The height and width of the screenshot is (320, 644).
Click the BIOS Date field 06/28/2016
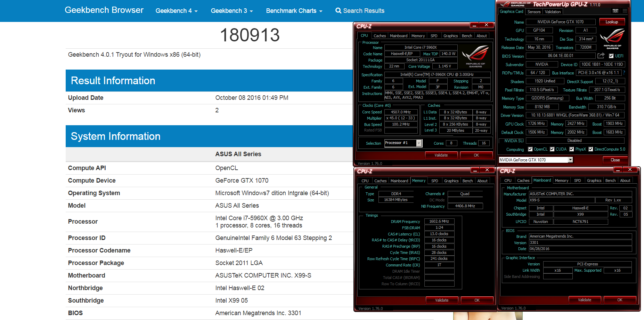point(580,249)
